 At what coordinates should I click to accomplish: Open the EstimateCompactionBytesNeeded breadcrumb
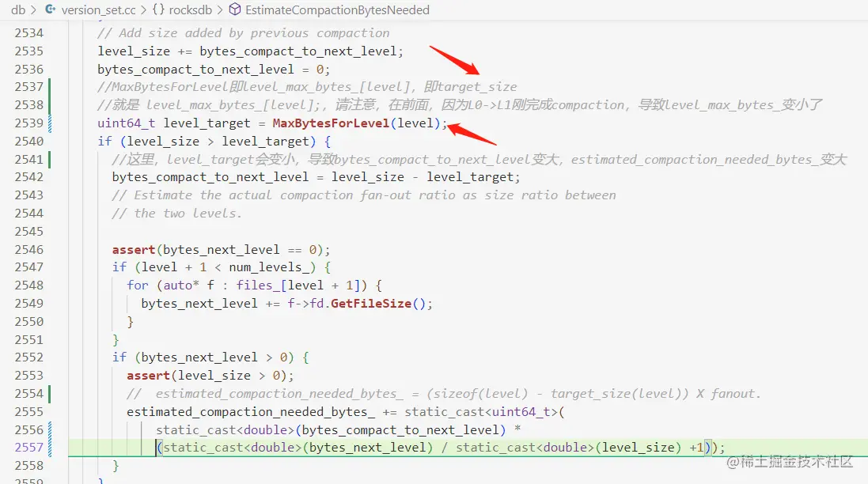(x=337, y=10)
